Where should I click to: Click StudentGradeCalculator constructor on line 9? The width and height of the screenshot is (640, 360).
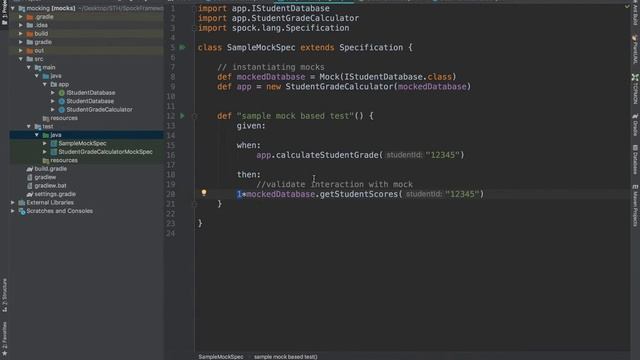(339, 87)
